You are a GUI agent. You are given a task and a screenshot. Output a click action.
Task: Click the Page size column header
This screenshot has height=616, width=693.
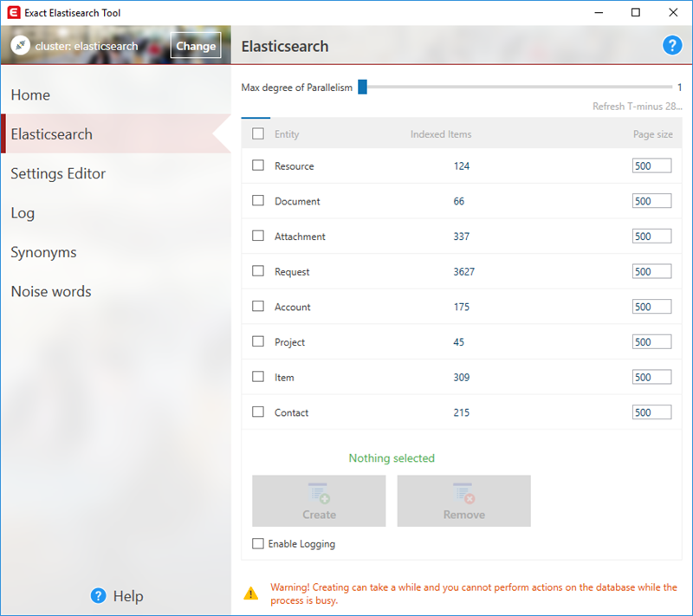(653, 134)
